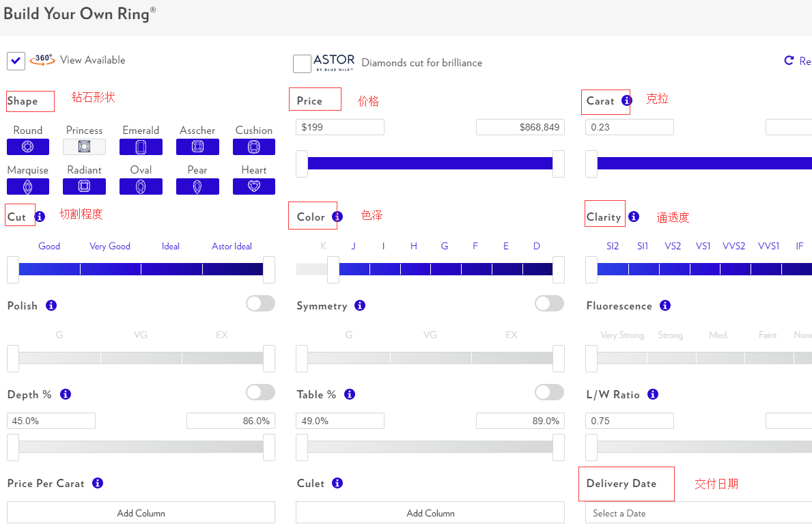Viewport: 812px width, 526px height.
Task: Click the Reset refresh icon
Action: pos(789,61)
